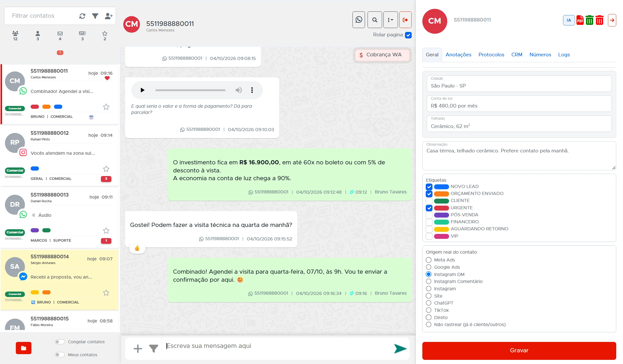
Task: Check the CLIENTE etiqueta checkbox
Action: click(x=429, y=201)
